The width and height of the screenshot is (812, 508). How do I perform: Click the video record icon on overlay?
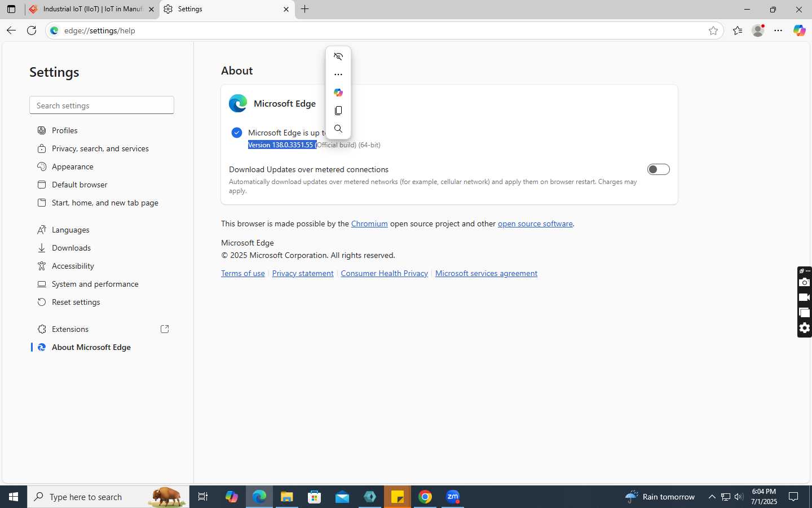coord(805,297)
